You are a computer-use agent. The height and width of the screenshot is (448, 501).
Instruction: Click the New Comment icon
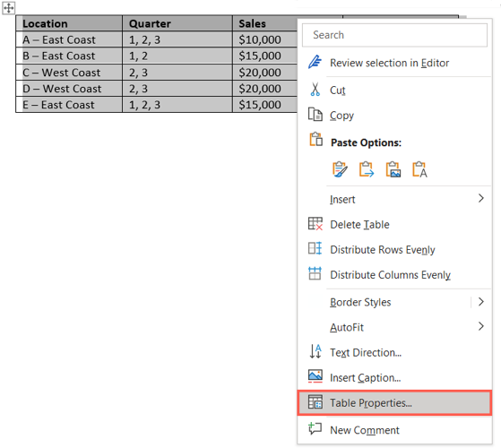pos(315,429)
